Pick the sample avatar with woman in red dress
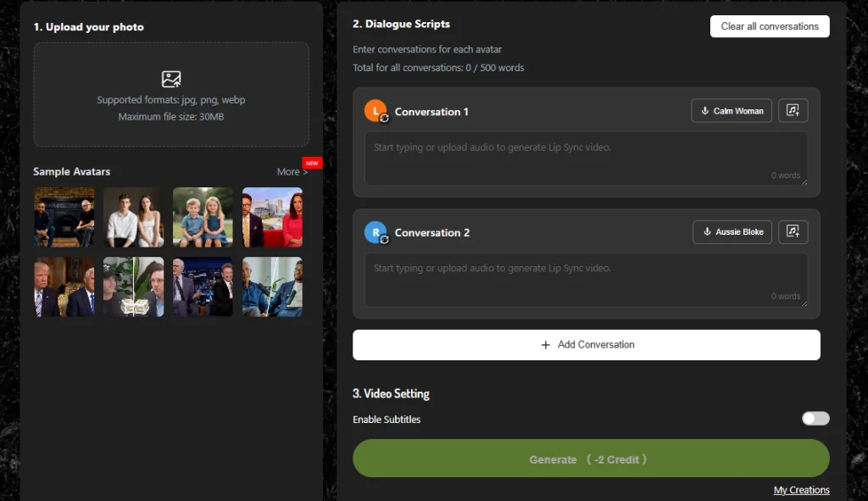This screenshot has height=501, width=868. pos(272,217)
